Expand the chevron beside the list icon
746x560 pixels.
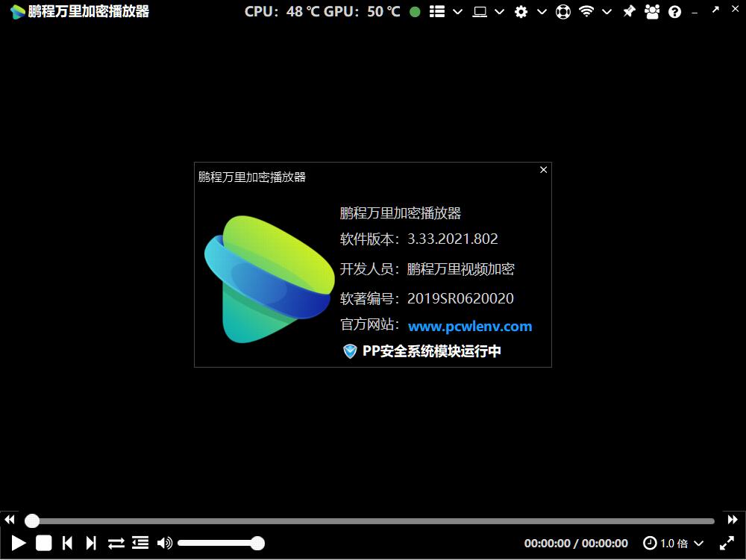[458, 12]
